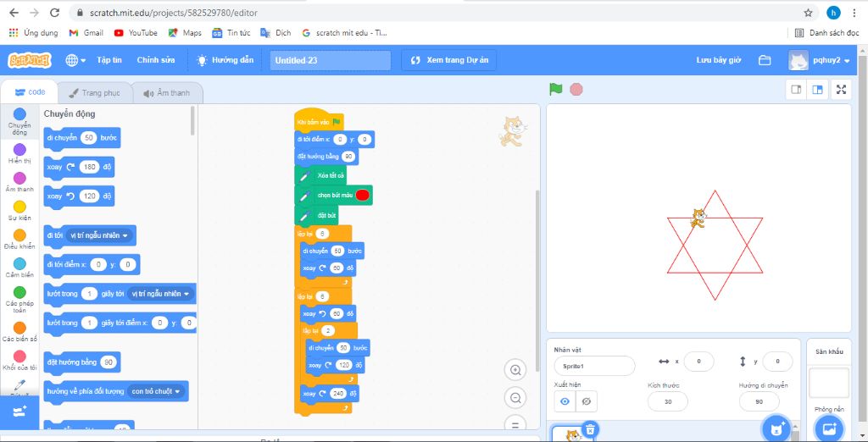Select Khối của tôi category
868x442 pixels.
click(19, 360)
